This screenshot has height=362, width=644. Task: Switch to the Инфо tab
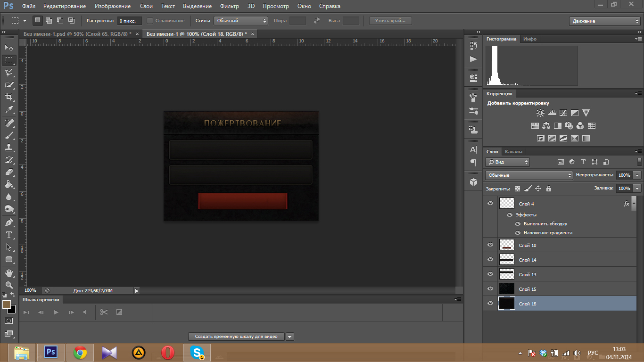(x=530, y=39)
